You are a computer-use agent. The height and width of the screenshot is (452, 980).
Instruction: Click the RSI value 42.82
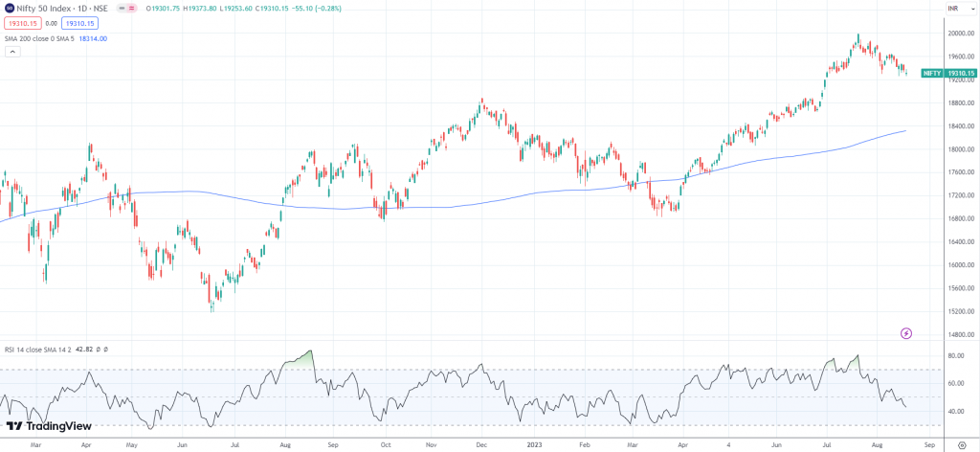click(x=84, y=350)
